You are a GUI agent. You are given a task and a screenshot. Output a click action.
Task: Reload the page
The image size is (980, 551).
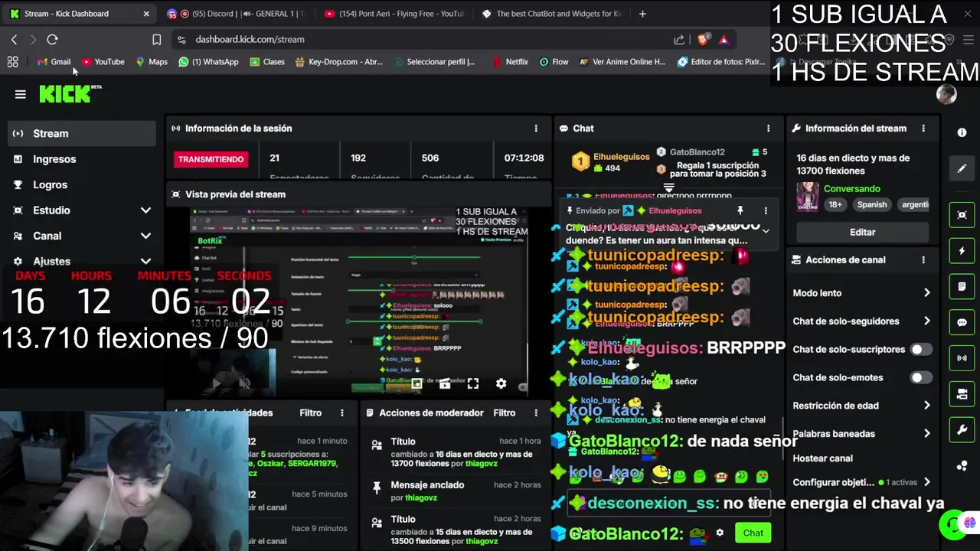pos(52,39)
